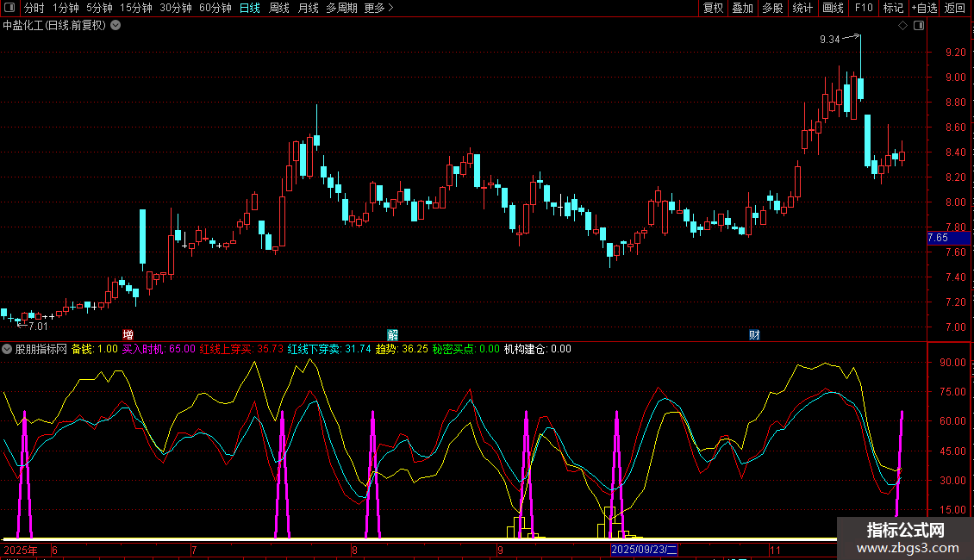
Task: Click the diamond icon above the chart
Action: [x=902, y=26]
